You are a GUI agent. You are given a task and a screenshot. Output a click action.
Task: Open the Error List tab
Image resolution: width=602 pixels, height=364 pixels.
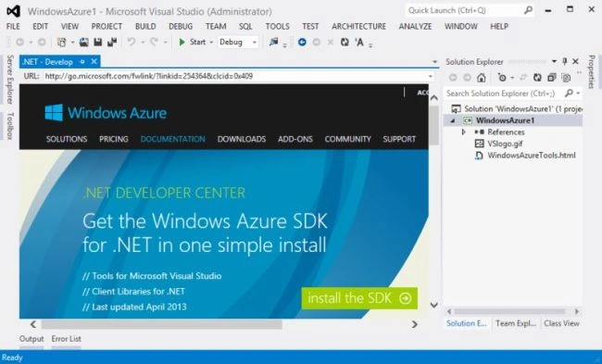[x=66, y=339]
